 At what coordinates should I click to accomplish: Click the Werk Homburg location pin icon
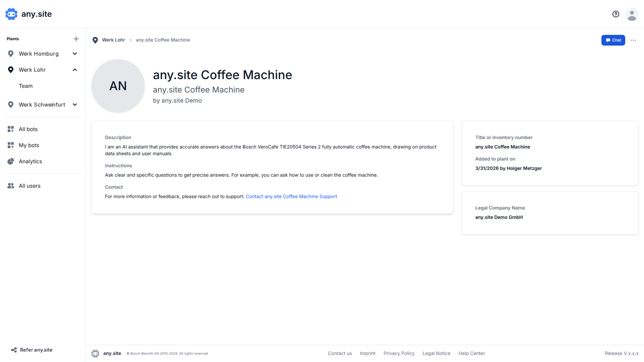coord(11,54)
